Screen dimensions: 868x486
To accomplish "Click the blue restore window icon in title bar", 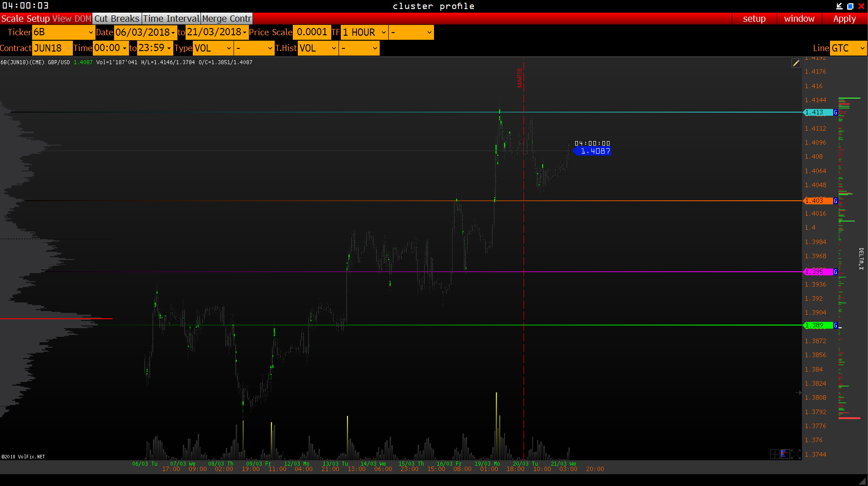I will [850, 6].
